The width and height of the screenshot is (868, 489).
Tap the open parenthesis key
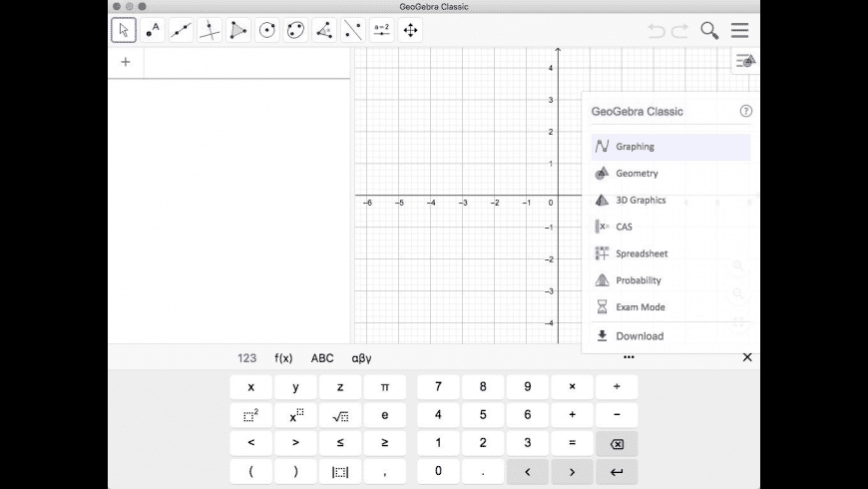tap(251, 471)
